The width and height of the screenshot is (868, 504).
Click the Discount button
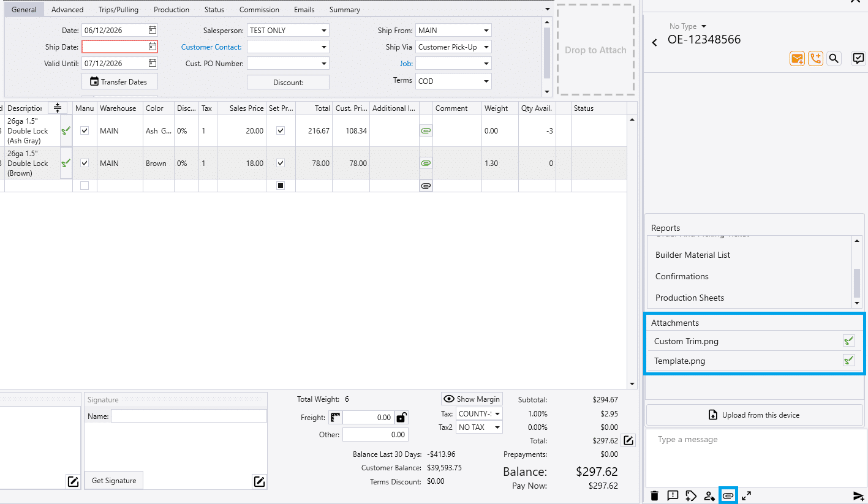coord(288,82)
